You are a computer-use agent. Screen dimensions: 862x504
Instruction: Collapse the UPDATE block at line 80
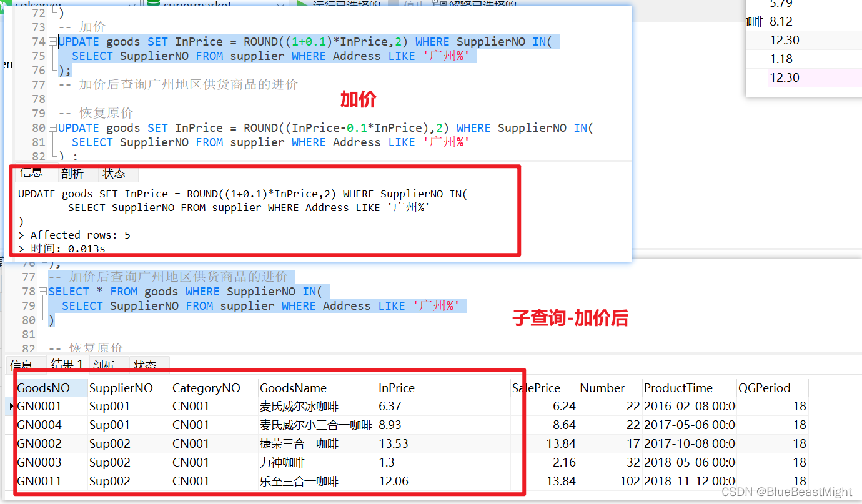click(52, 128)
